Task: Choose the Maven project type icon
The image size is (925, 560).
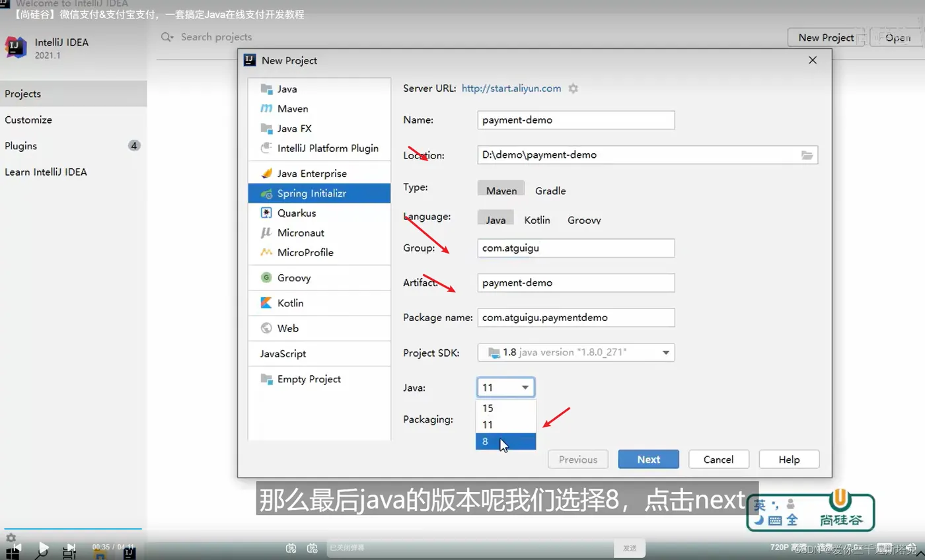Action: click(x=266, y=109)
